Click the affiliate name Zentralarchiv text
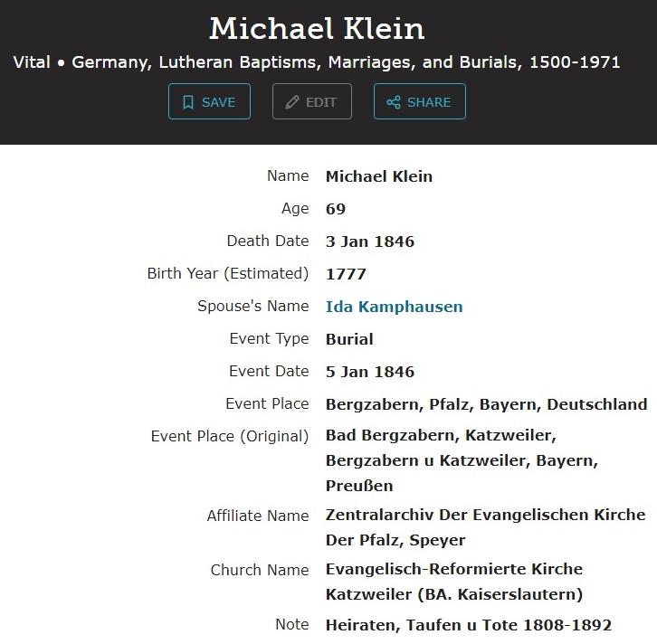Viewport: 657px width, 644px height. click(485, 515)
